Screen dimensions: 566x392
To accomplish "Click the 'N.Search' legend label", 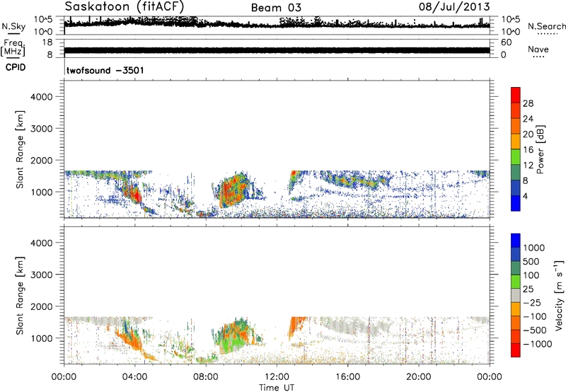I will click(547, 26).
